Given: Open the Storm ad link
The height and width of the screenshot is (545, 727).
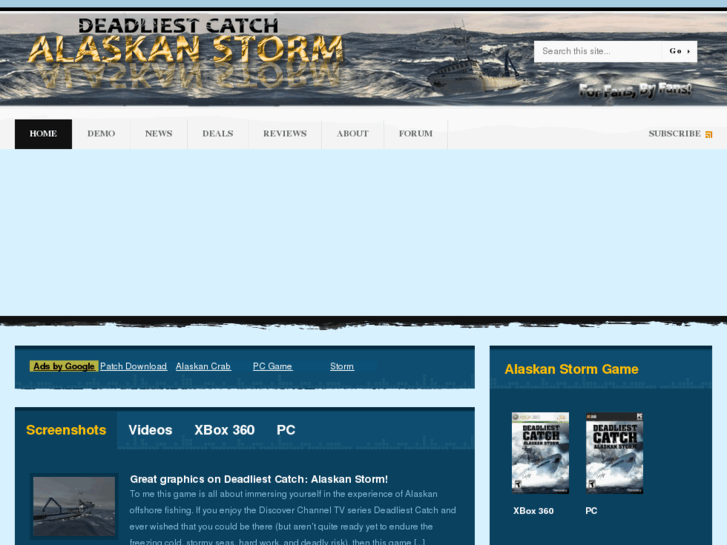Looking at the screenshot, I should (342, 366).
